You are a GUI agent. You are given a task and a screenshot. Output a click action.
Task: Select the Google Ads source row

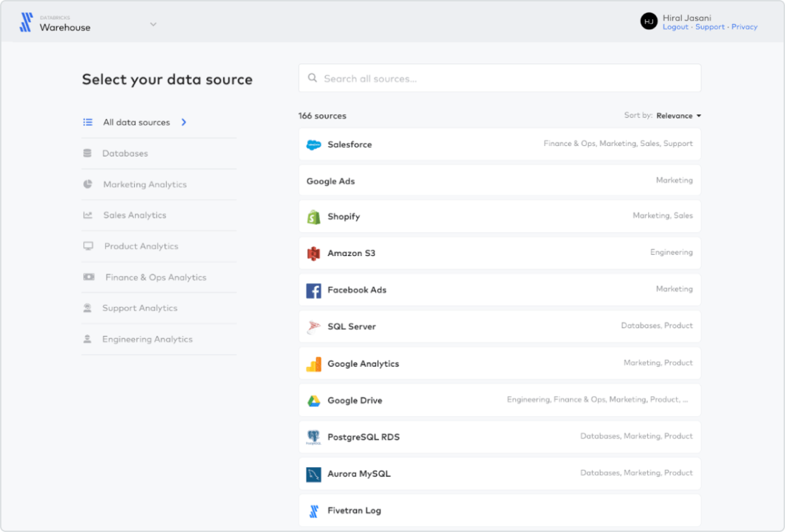point(500,181)
